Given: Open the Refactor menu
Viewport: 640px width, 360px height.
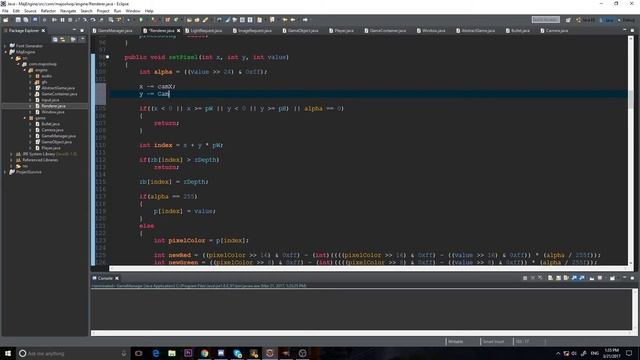Looking at the screenshot, I should [48, 11].
